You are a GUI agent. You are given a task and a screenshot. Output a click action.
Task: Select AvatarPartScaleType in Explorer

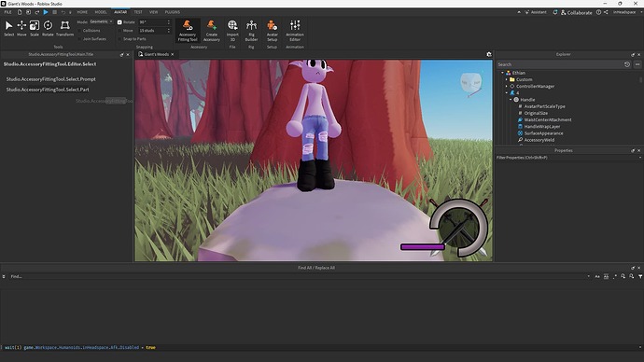(544, 106)
